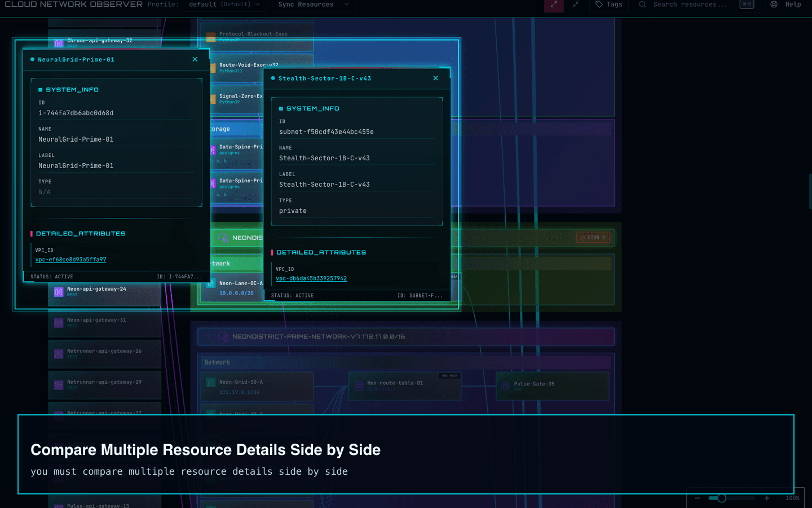Viewport: 812px width, 508px height.
Task: Click the API gateway icon on Neon-api-gateway-24
Action: click(x=58, y=292)
